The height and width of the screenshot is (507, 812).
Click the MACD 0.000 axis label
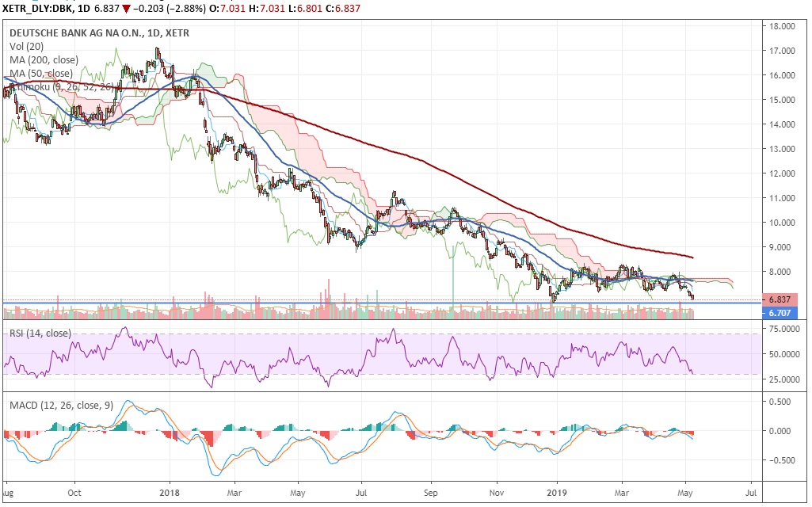(x=780, y=431)
